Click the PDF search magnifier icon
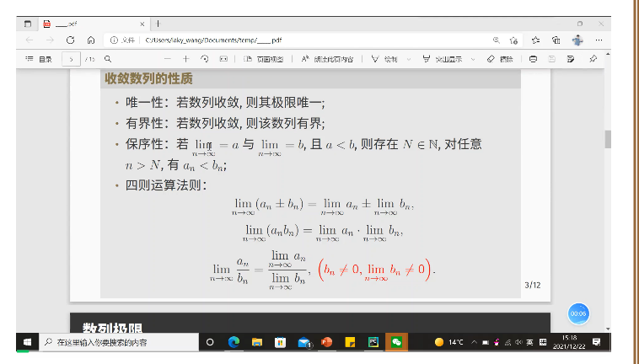The width and height of the screenshot is (639, 364). click(x=107, y=59)
